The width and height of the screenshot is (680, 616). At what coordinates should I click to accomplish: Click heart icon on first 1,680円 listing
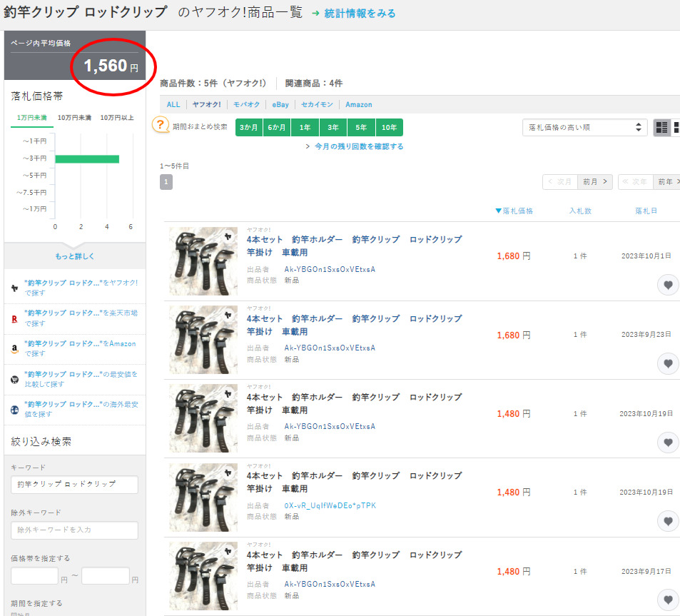667,286
